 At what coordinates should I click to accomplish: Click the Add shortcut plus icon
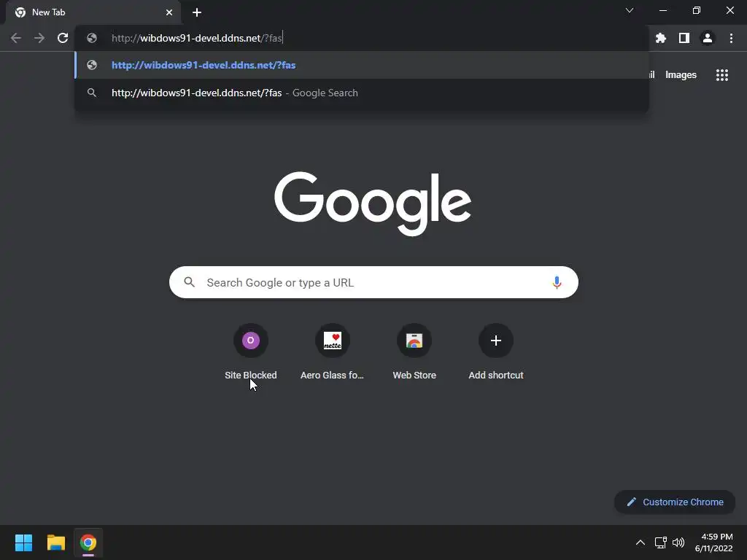coord(496,341)
